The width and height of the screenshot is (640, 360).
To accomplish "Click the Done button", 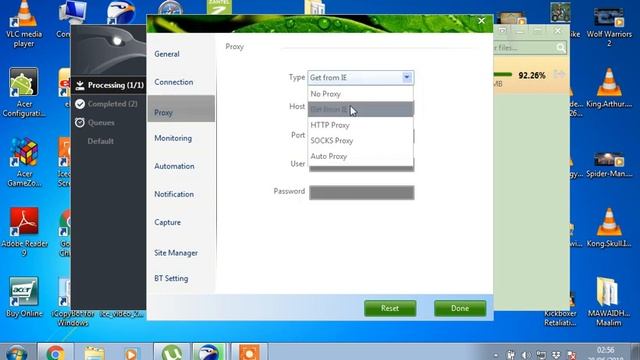I will click(x=460, y=308).
